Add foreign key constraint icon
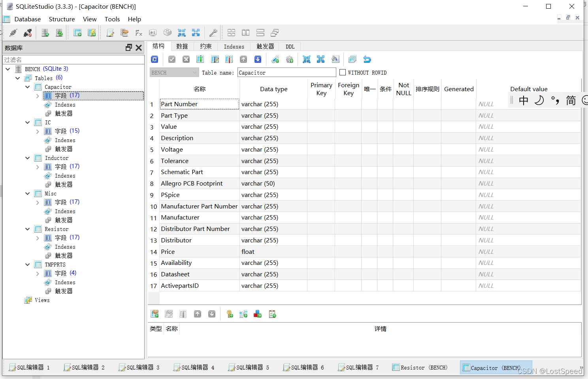Viewport: 588px width, 379px height. pos(243,314)
